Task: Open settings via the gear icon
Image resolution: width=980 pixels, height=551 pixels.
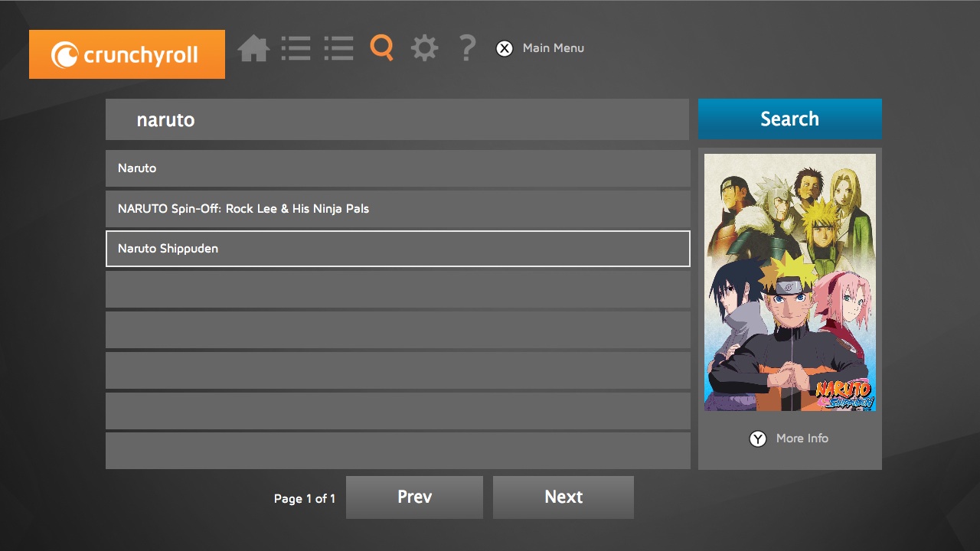Action: tap(424, 48)
